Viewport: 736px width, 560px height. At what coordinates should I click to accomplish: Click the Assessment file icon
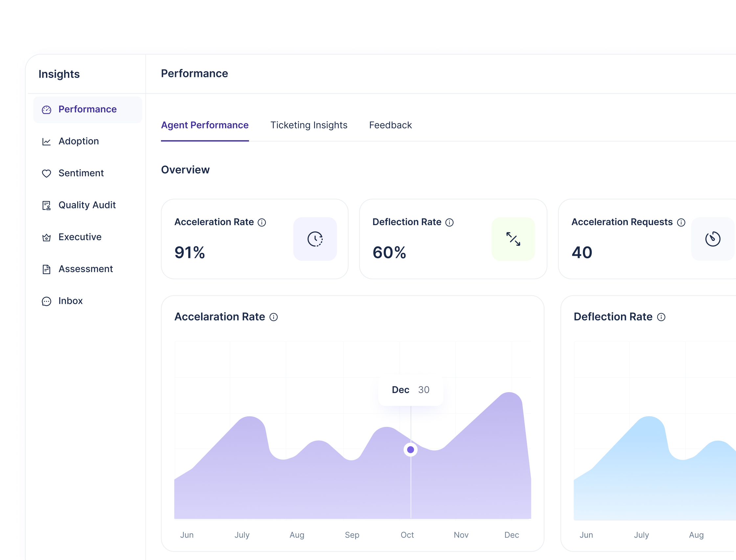(x=46, y=269)
